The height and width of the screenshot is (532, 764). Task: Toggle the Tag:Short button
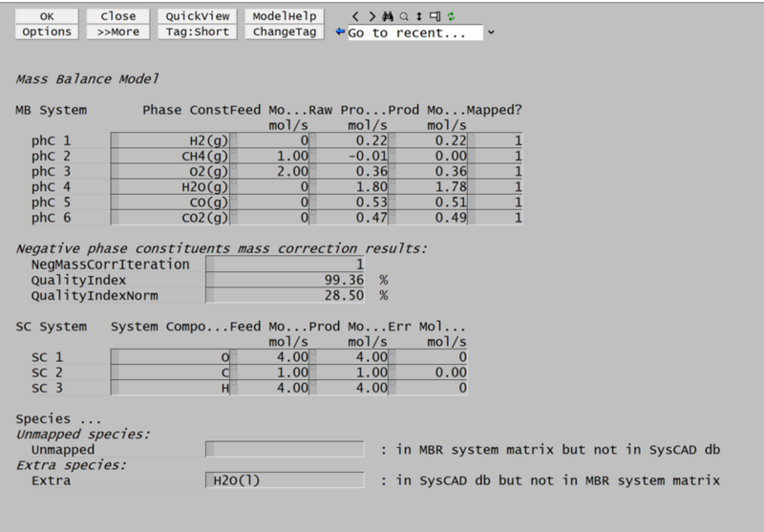click(x=198, y=32)
